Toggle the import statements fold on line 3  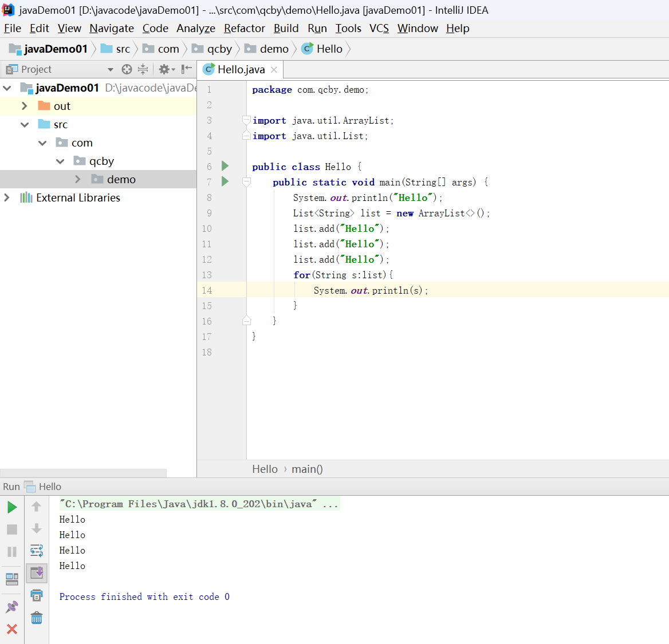coord(246,120)
